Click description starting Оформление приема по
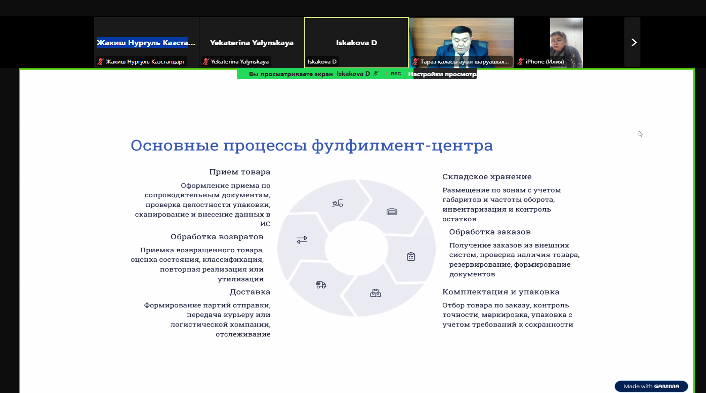This screenshot has height=393, width=706. coord(203,204)
